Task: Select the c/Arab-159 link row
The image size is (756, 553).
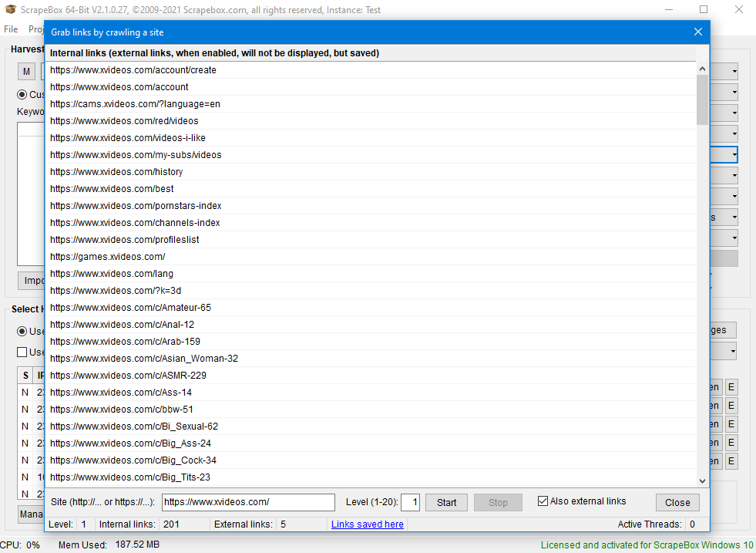Action: (370, 341)
